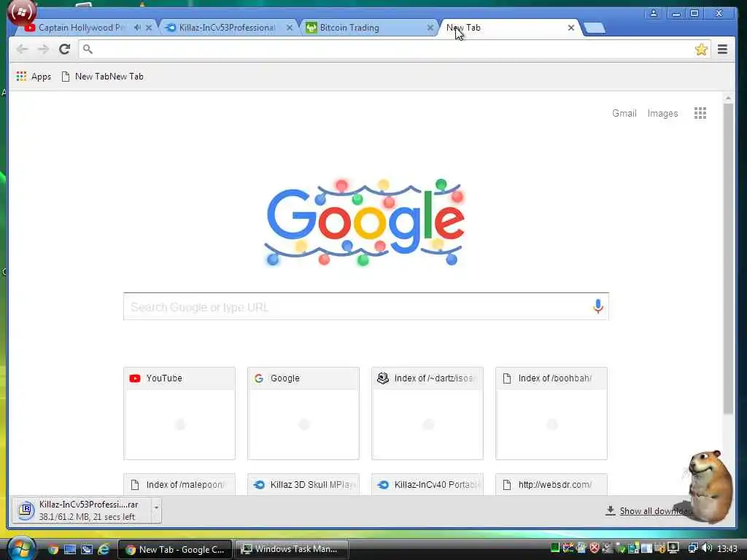Open the Google apps grid
747x560 pixels.
pyautogui.click(x=700, y=113)
